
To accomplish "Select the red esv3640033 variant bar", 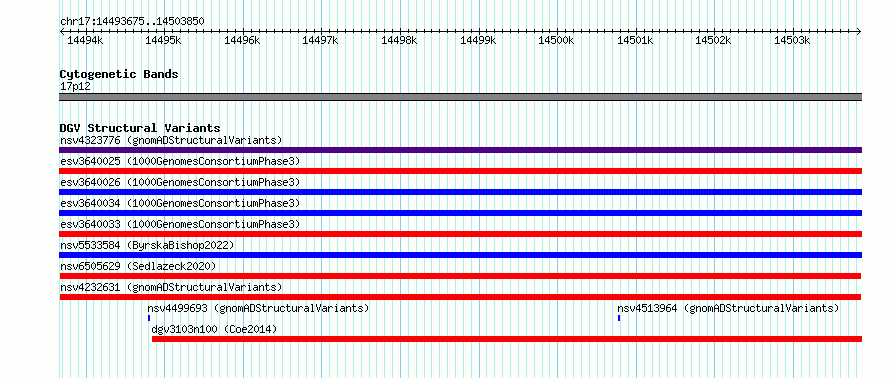I will point(460,234).
